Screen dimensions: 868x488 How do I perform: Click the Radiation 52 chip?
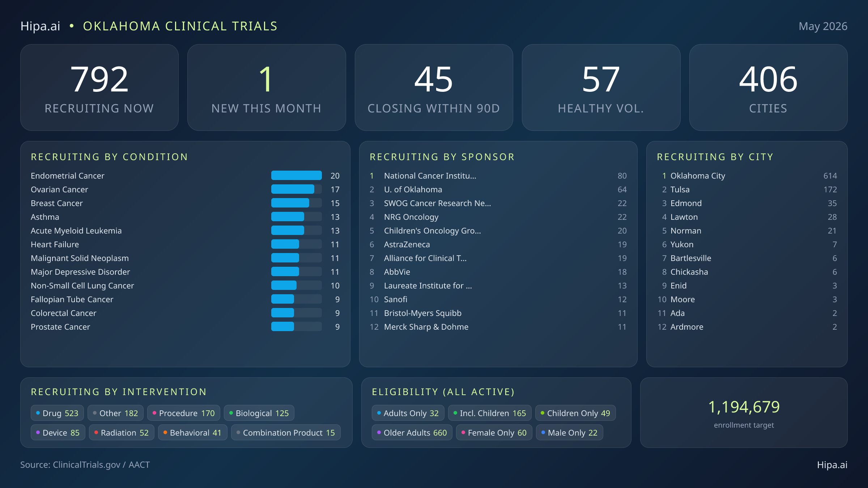pyautogui.click(x=122, y=433)
